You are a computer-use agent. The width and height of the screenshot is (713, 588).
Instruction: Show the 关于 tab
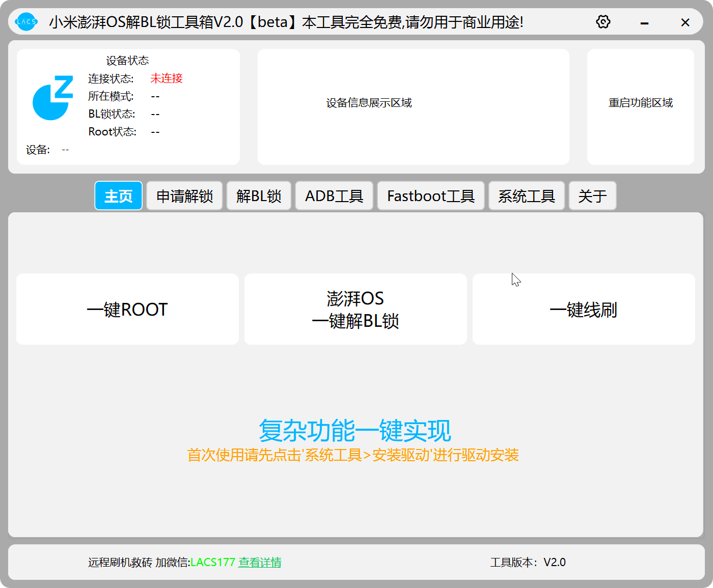tap(592, 196)
